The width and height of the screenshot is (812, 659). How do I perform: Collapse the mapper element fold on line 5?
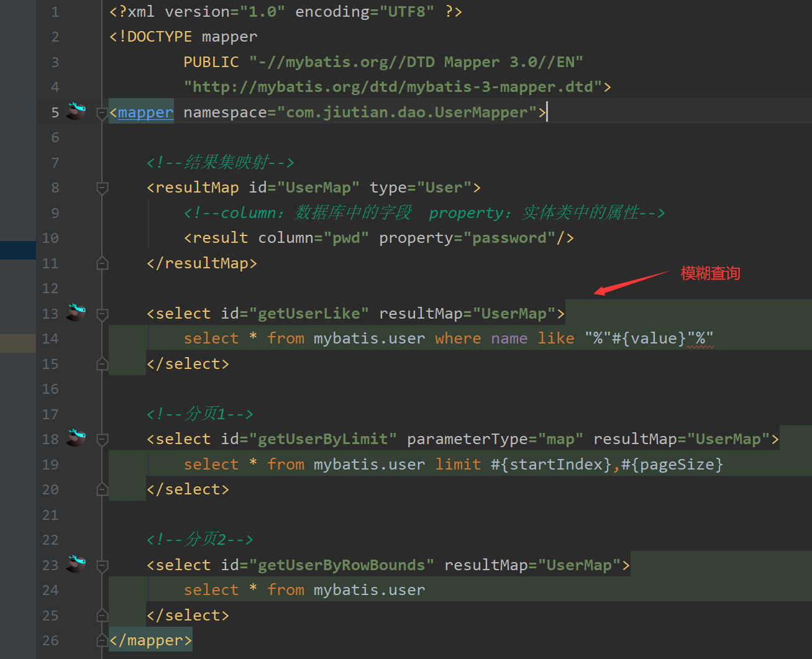click(x=103, y=113)
